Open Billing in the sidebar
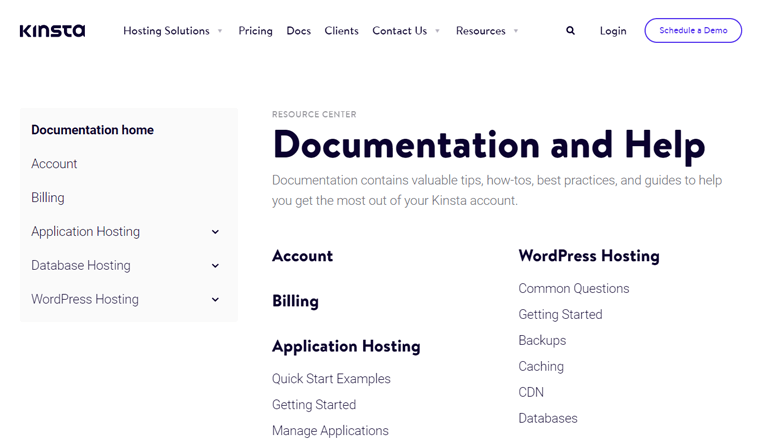 [47, 198]
